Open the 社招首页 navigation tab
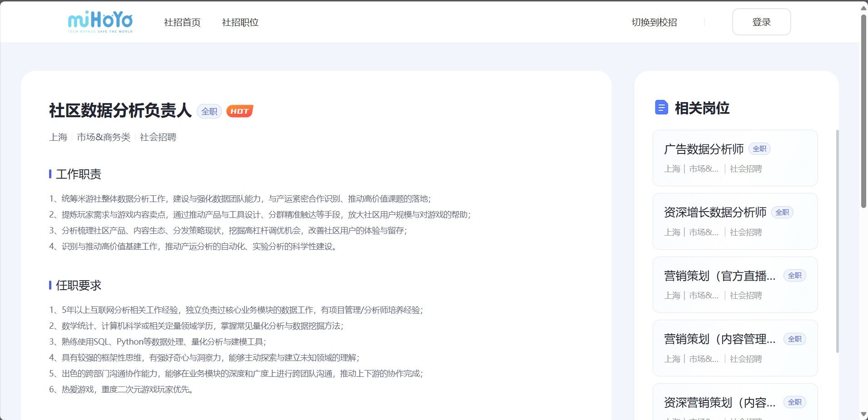The image size is (868, 420). tap(182, 22)
